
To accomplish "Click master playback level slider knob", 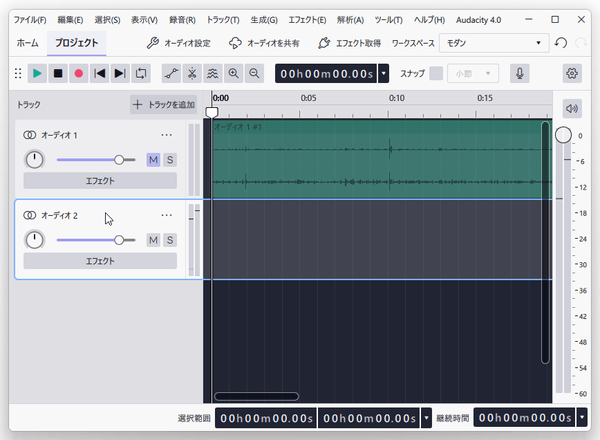I will coord(563,135).
